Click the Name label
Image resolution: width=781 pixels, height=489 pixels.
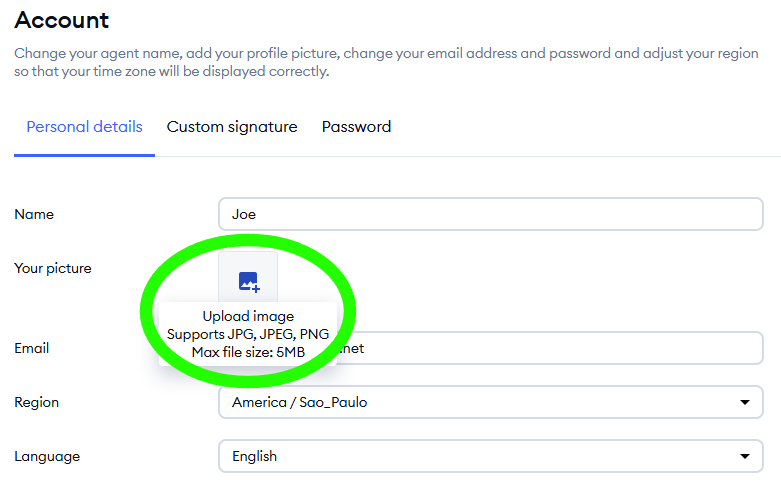[34, 214]
